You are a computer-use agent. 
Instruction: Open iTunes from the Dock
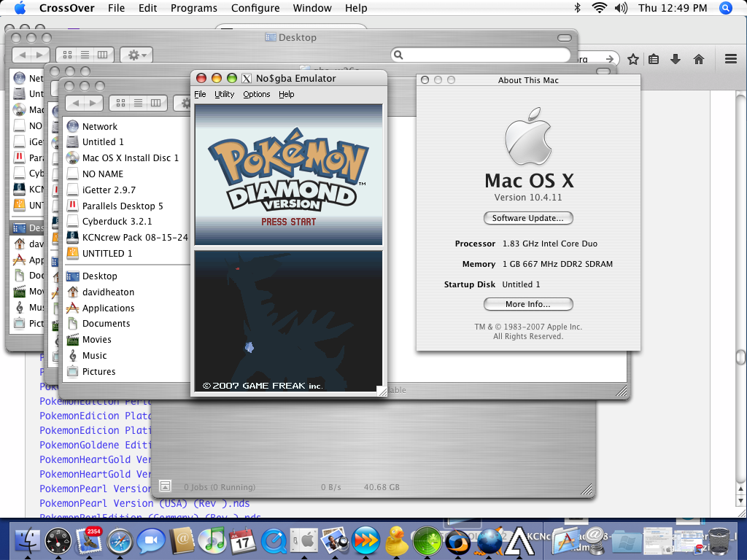(212, 542)
